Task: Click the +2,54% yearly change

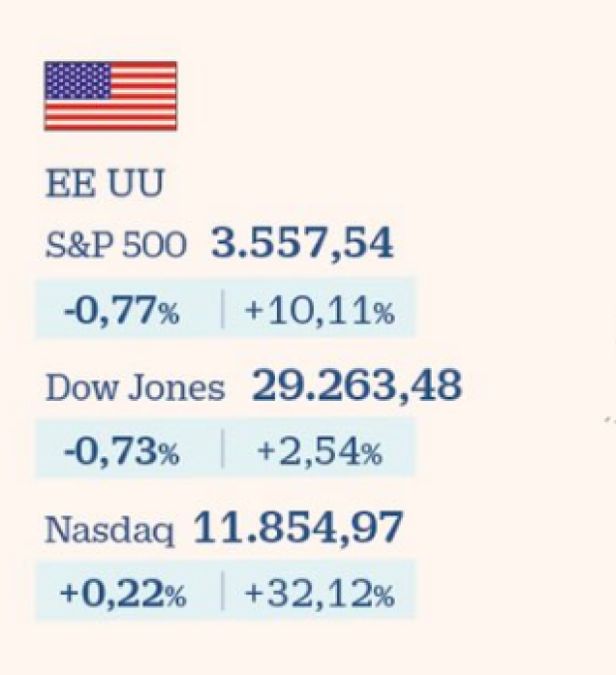Action: (319, 451)
